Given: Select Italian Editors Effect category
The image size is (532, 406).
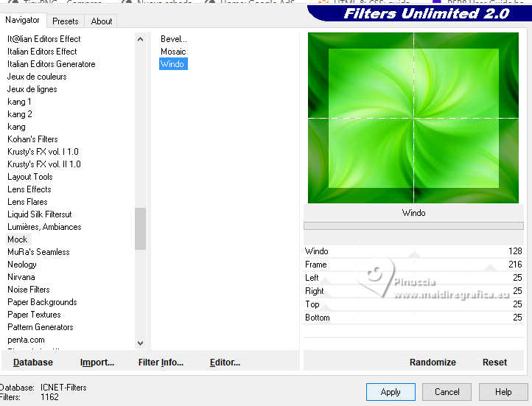Looking at the screenshot, I should pyautogui.click(x=42, y=52).
